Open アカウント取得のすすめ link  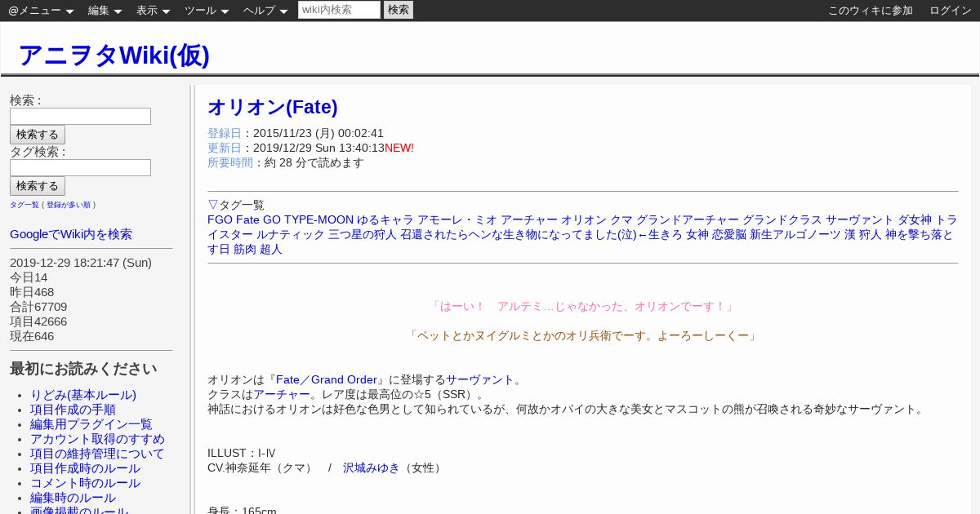coord(97,439)
